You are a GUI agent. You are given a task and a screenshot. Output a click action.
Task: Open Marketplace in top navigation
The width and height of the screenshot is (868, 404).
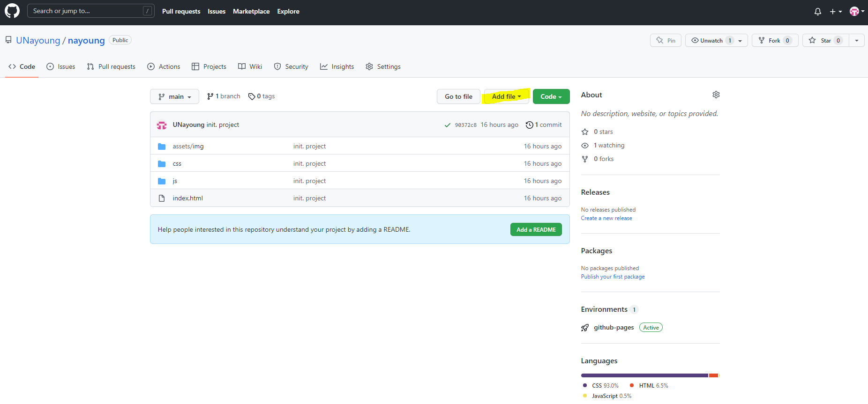(251, 11)
